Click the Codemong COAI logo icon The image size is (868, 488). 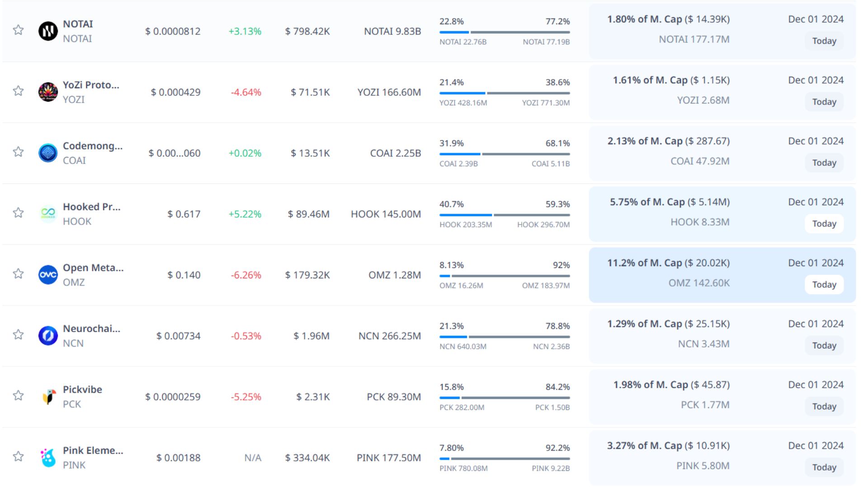(x=48, y=153)
